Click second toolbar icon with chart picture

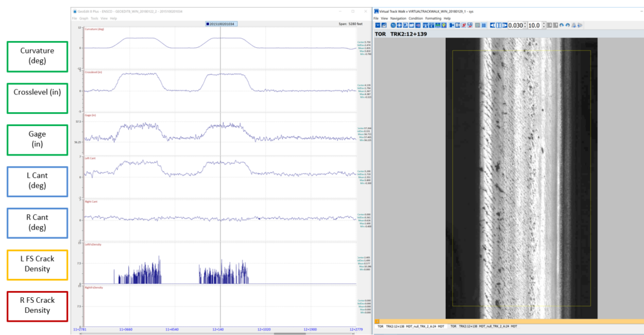tap(384, 25)
